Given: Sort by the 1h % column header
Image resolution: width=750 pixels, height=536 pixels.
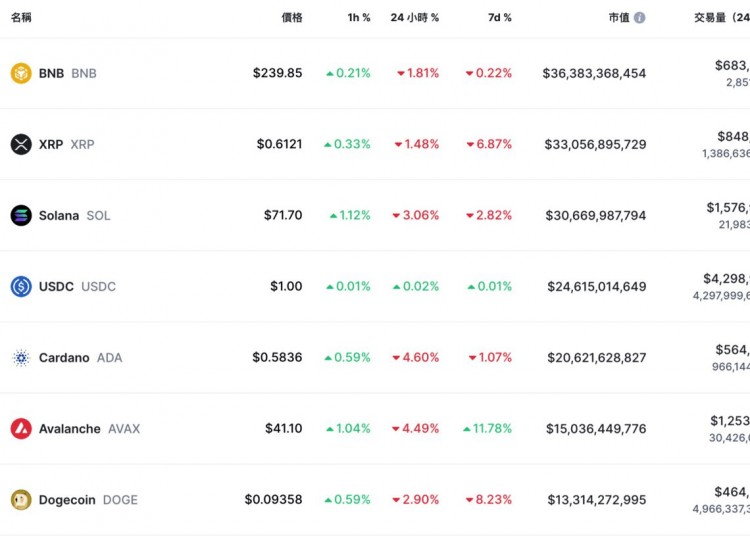Looking at the screenshot, I should click(359, 18).
